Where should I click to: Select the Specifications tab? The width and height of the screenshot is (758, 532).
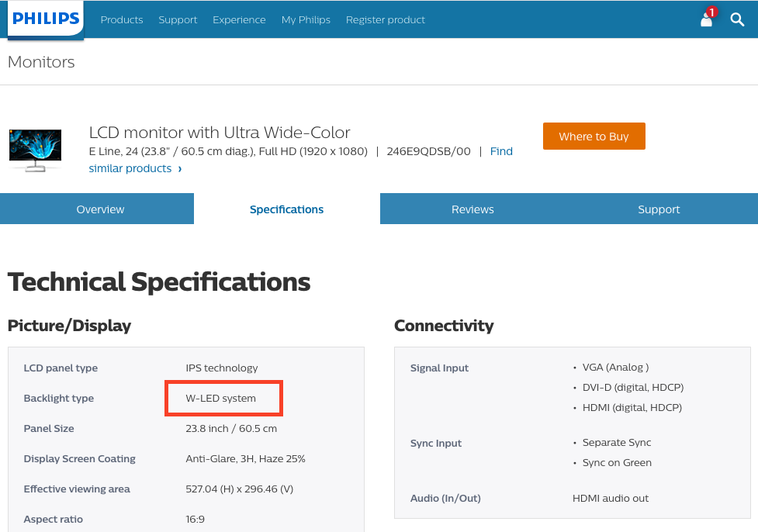pos(286,209)
